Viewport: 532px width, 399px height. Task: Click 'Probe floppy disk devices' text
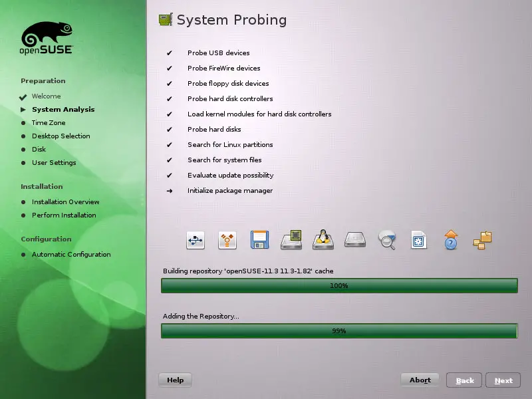(x=228, y=84)
